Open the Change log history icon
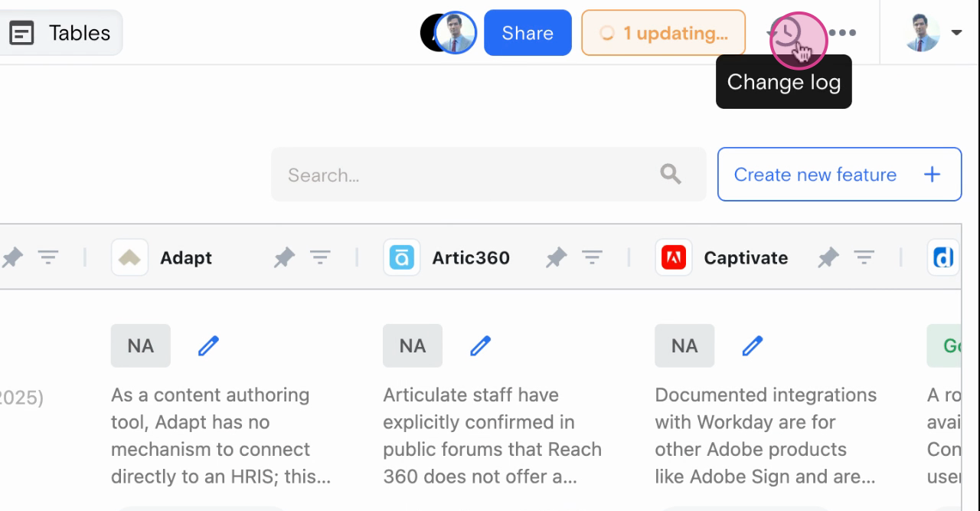The height and width of the screenshot is (511, 980). click(x=787, y=34)
